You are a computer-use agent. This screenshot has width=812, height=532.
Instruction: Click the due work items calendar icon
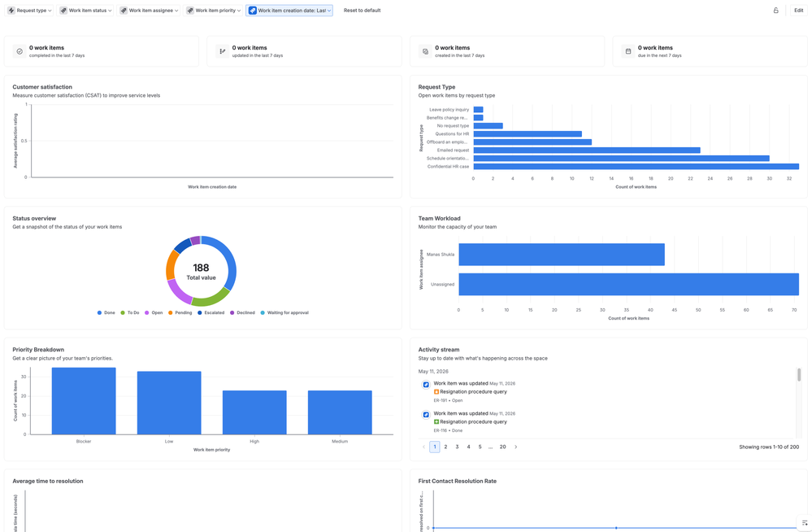coord(628,51)
